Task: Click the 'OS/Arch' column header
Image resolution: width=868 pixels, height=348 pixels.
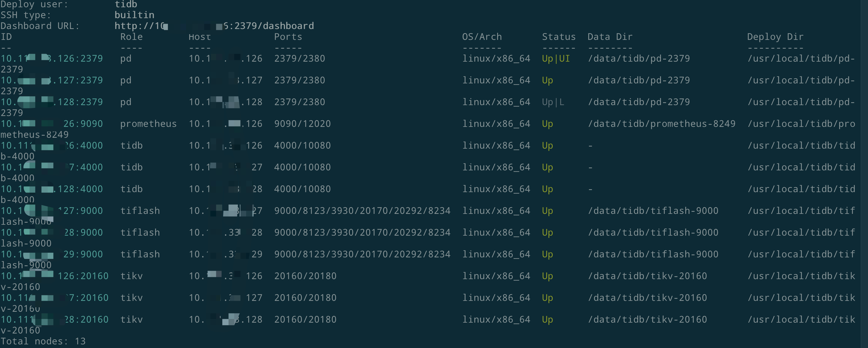Action: point(482,37)
